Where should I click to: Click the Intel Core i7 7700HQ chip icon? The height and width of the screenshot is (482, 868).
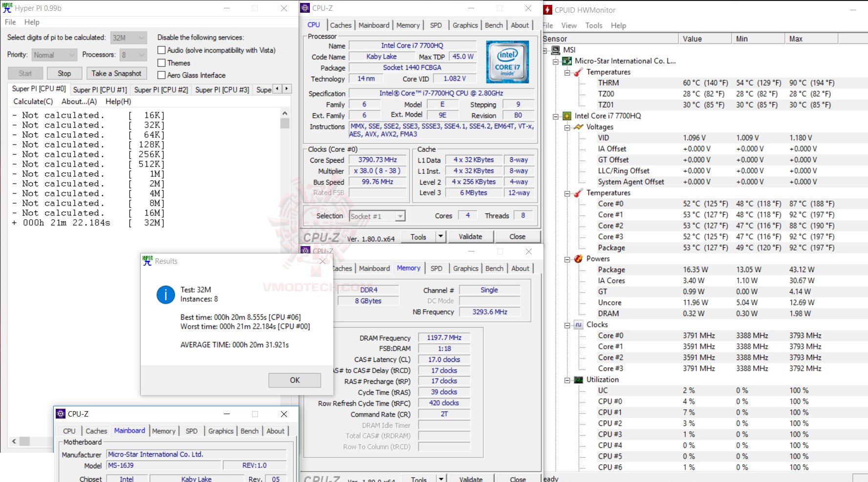(567, 116)
